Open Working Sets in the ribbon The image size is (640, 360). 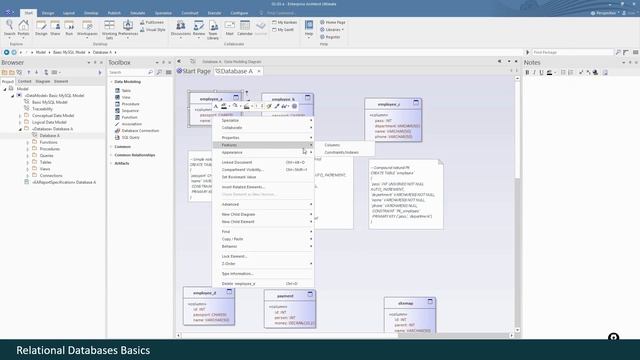coord(109,29)
